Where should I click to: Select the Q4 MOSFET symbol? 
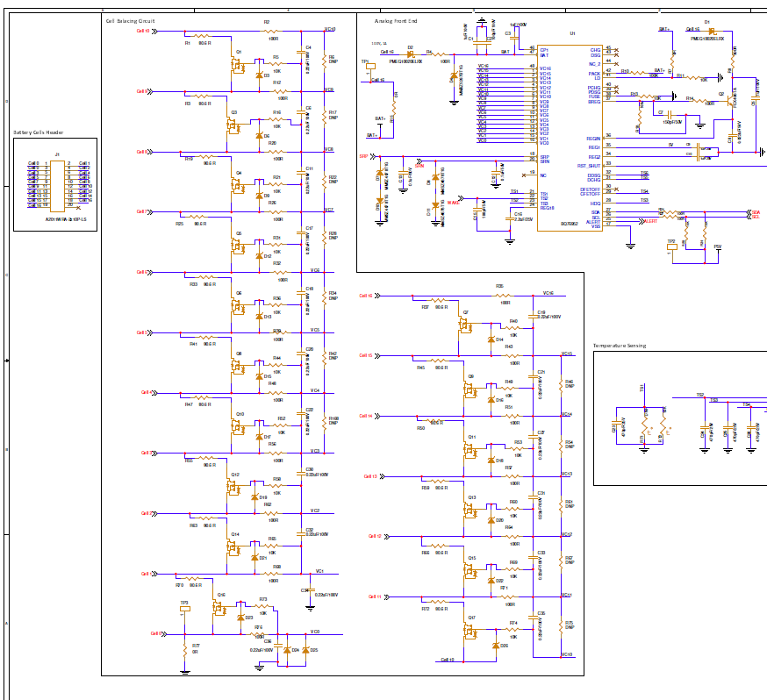coord(238,187)
